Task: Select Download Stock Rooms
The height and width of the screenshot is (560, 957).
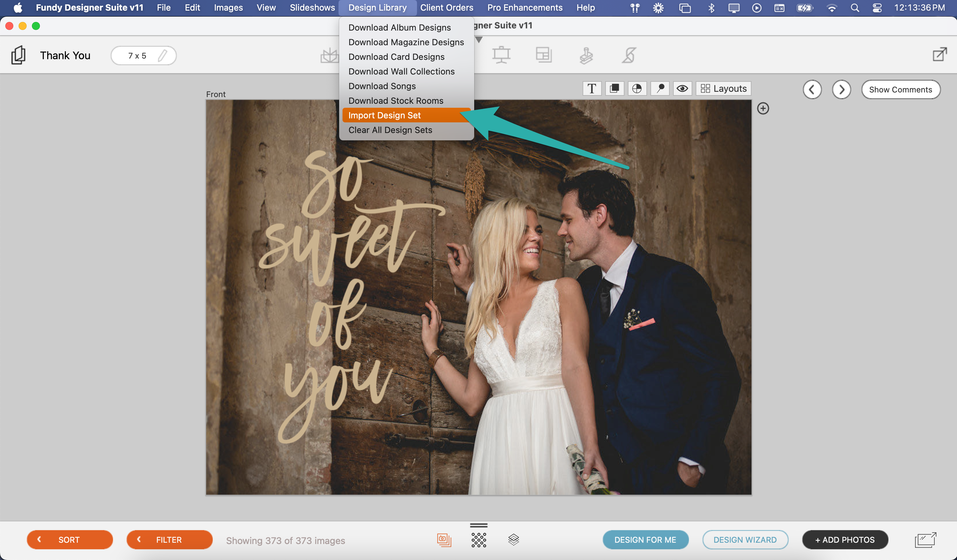Action: (x=406, y=101)
